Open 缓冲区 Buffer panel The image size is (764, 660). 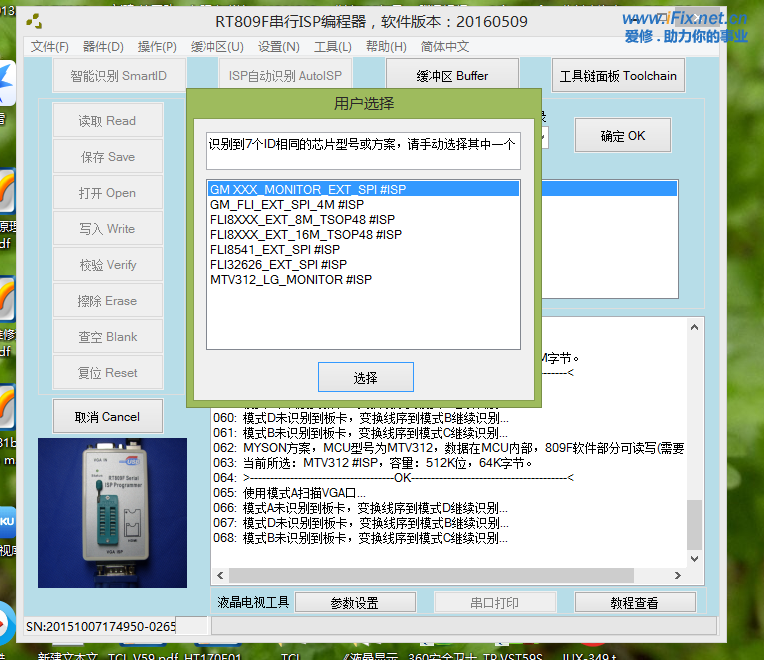click(452, 74)
